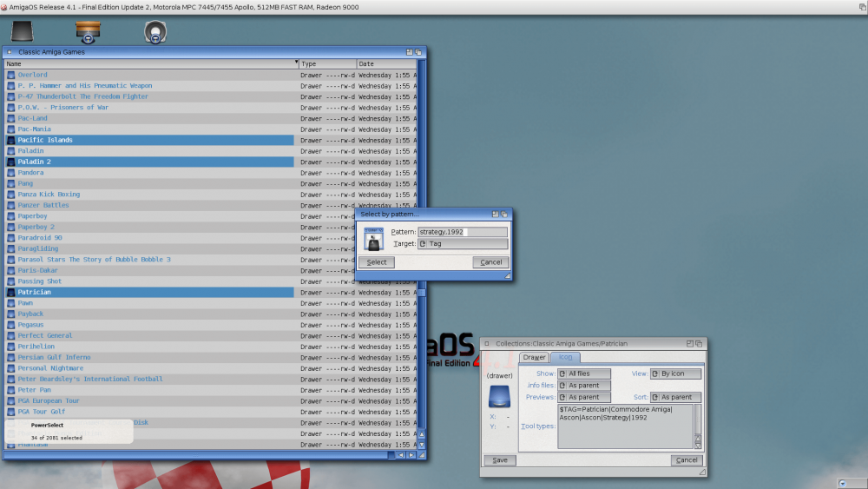Image resolution: width=868 pixels, height=489 pixels.
Task: Select the Paladin 2 row
Action: pos(149,162)
